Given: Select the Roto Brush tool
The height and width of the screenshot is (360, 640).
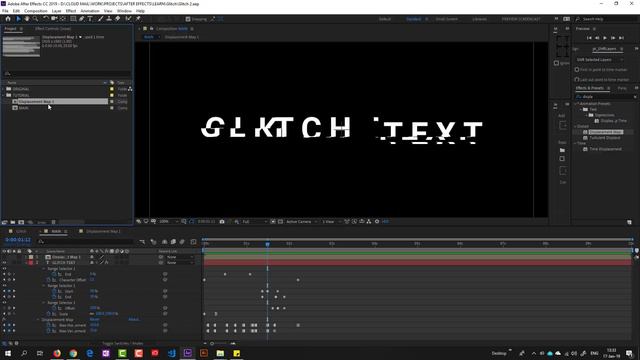Looking at the screenshot, I should [129, 19].
